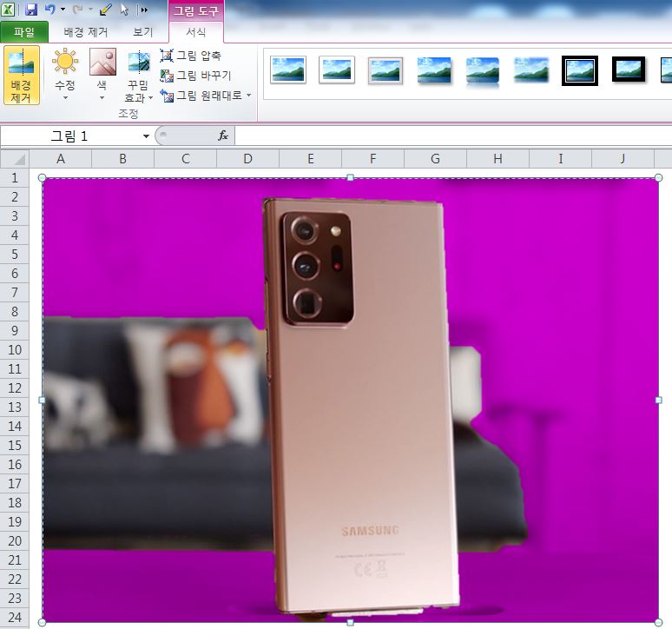
Task: Select row 5 header
Action: (x=15, y=255)
